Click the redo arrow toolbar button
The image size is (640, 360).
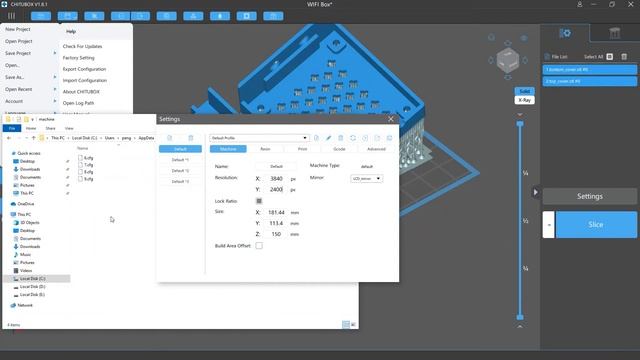pyautogui.click(x=140, y=16)
